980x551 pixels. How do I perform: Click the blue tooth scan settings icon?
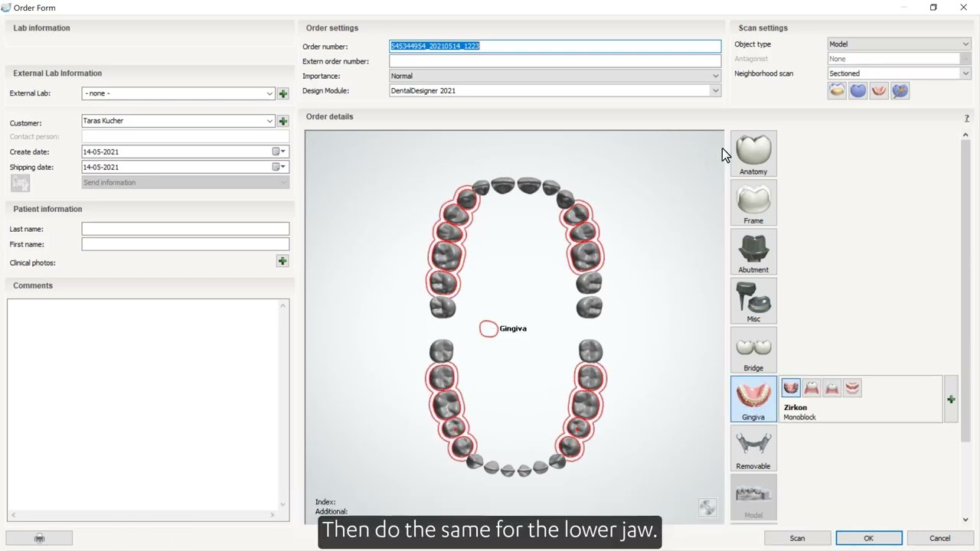(x=858, y=90)
